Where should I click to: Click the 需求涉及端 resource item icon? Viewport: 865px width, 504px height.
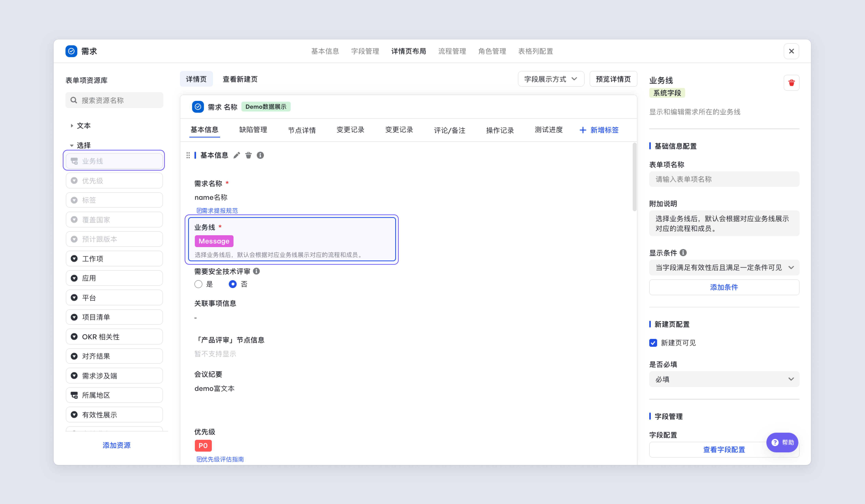[74, 376]
